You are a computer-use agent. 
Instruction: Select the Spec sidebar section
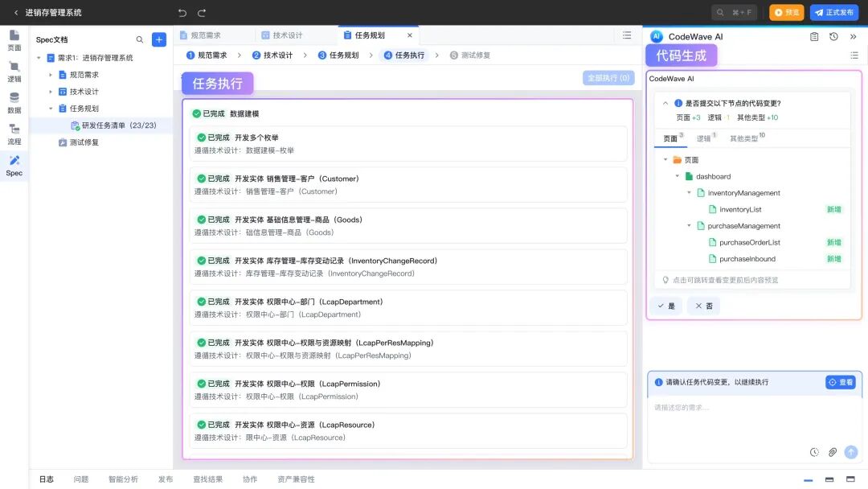[x=14, y=166]
